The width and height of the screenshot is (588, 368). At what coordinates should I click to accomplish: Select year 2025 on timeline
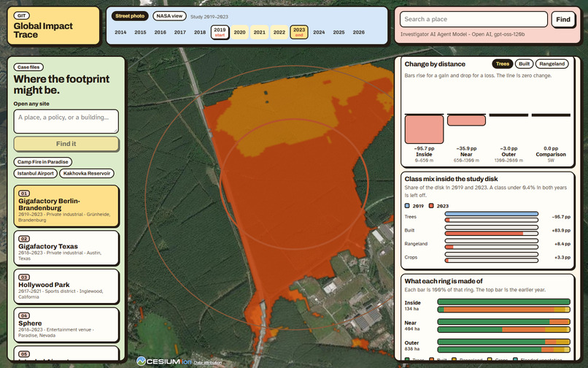coord(339,32)
